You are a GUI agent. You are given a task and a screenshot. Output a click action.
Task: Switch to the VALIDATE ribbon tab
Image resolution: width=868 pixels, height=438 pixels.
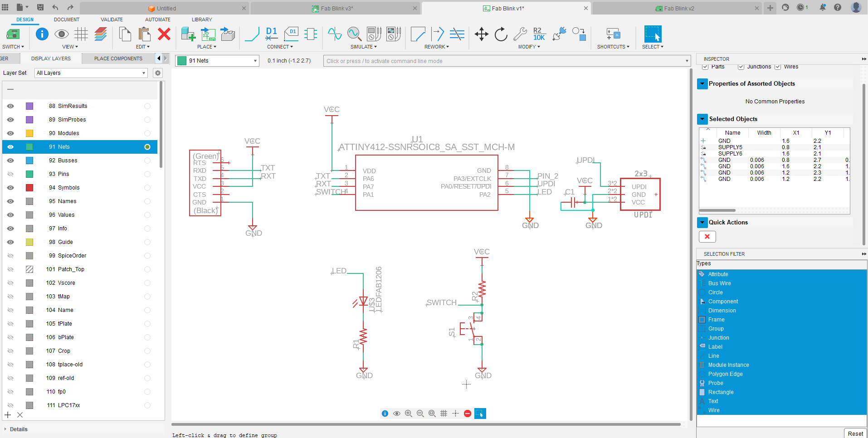click(112, 19)
